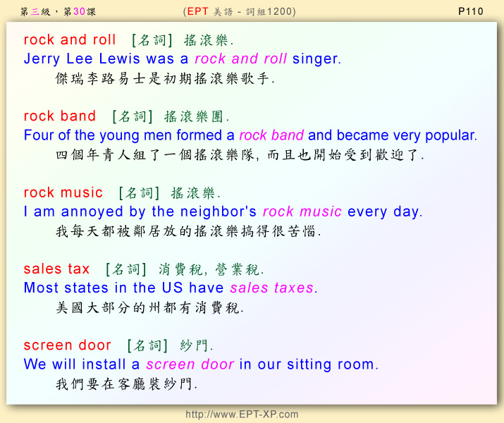
Task: Click pink 'rock band' in the example sentence
Action: 271,135
